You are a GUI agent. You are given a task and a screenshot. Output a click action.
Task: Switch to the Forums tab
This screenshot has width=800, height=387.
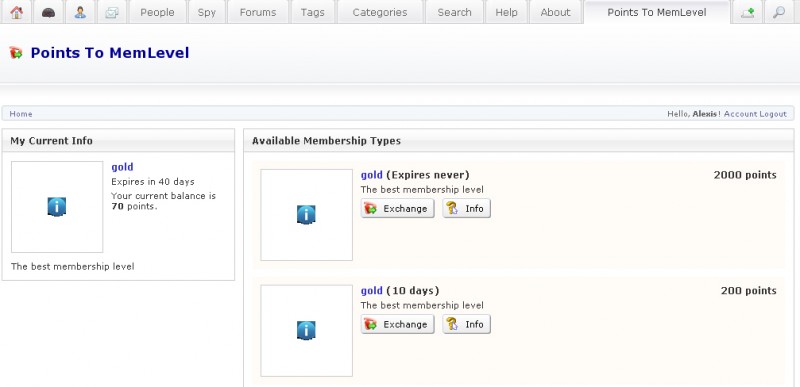click(x=258, y=12)
